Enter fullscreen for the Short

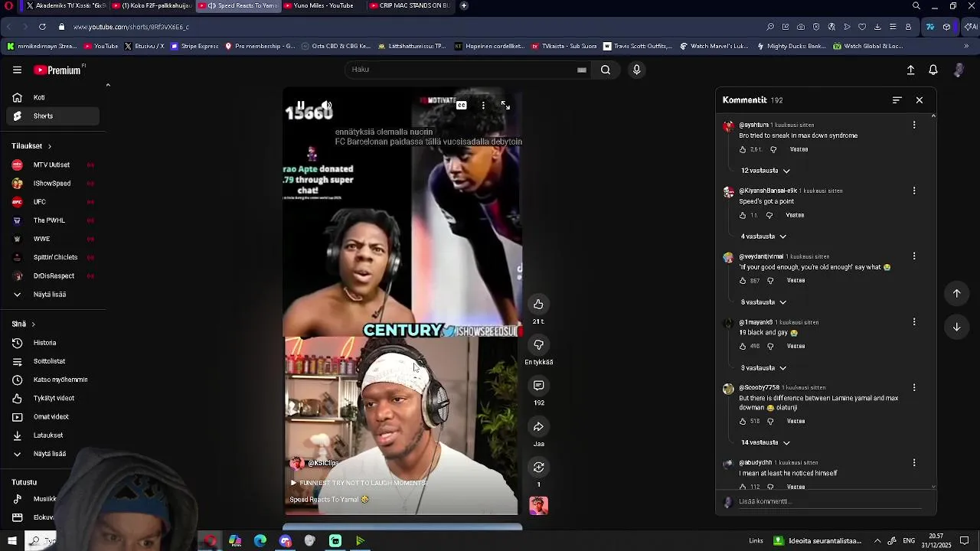(505, 106)
